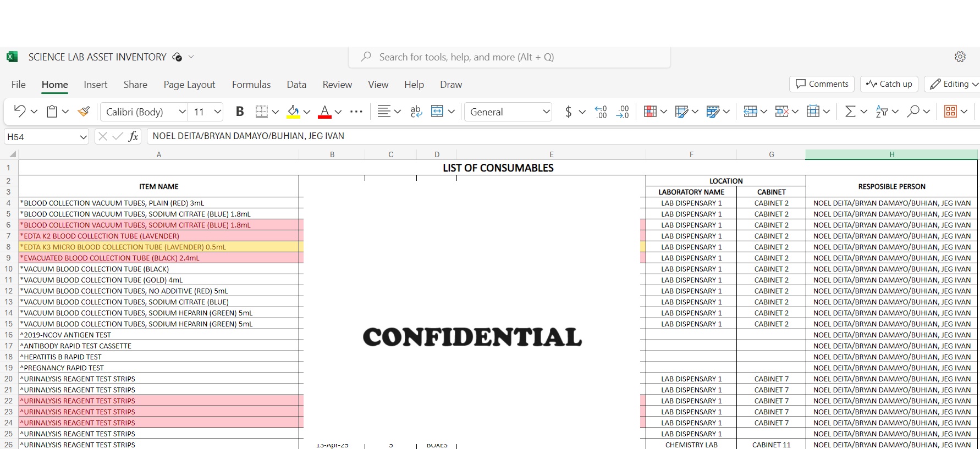Toggle Wrap Text icon
The image size is (980, 449).
click(x=416, y=112)
